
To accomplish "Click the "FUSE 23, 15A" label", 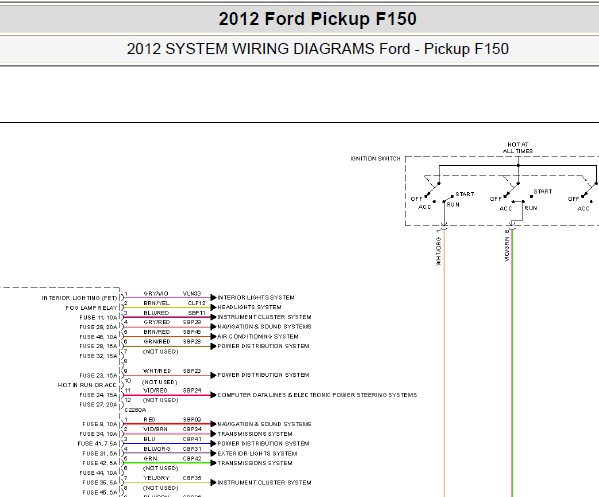I will [98, 376].
